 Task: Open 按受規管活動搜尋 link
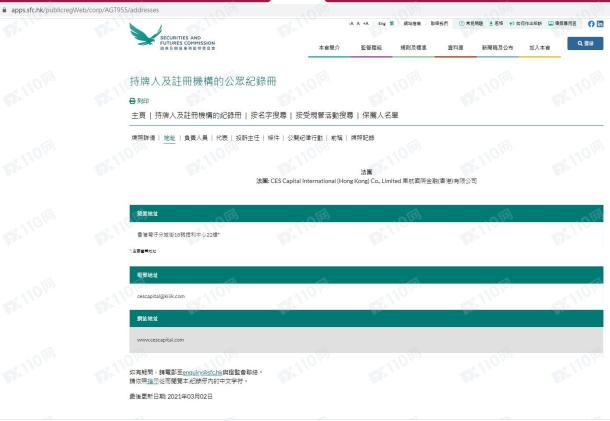pos(324,115)
